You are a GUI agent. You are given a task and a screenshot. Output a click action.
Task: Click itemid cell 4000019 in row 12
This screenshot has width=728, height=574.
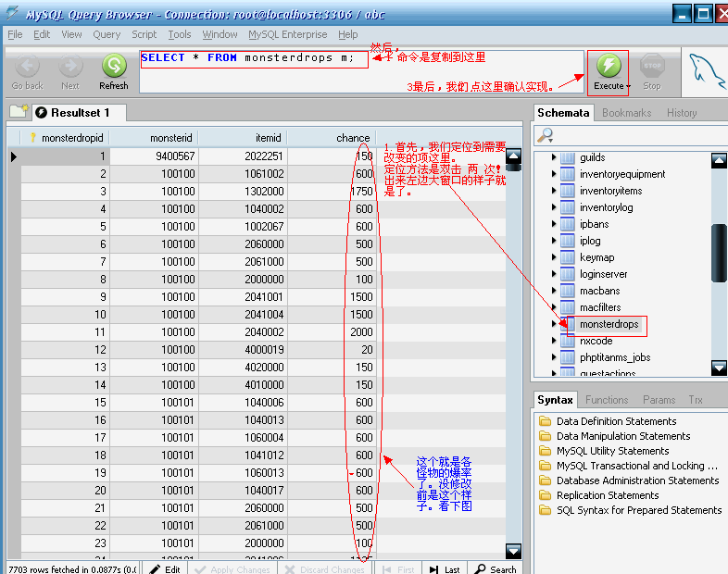(244, 350)
